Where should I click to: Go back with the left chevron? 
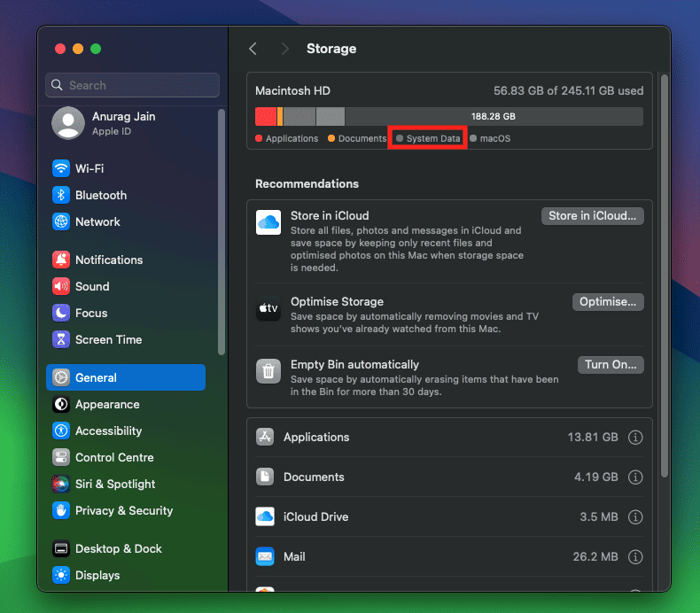click(253, 49)
